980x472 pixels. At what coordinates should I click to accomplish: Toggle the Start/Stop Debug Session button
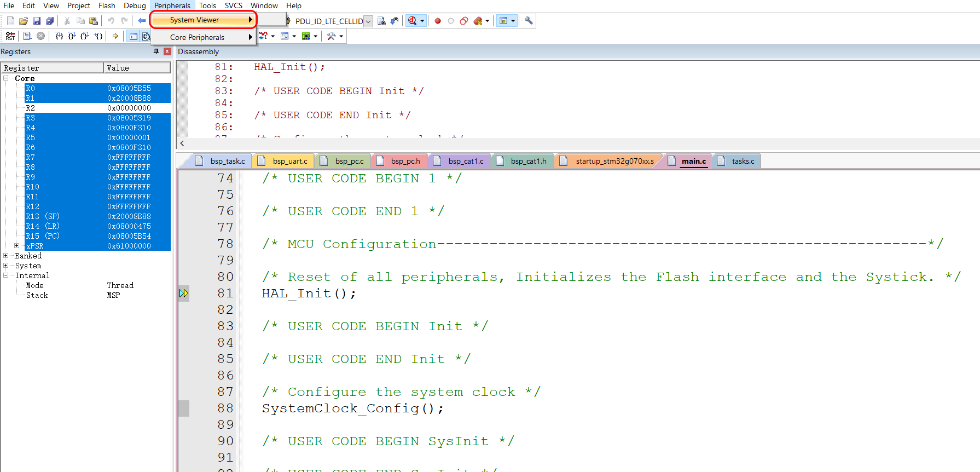coord(413,21)
